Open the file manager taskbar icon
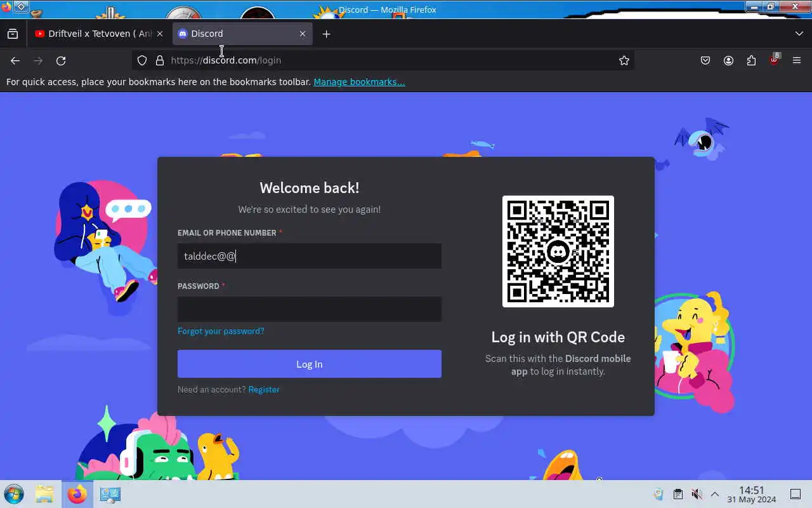This screenshot has height=508, width=812. pos(44,494)
